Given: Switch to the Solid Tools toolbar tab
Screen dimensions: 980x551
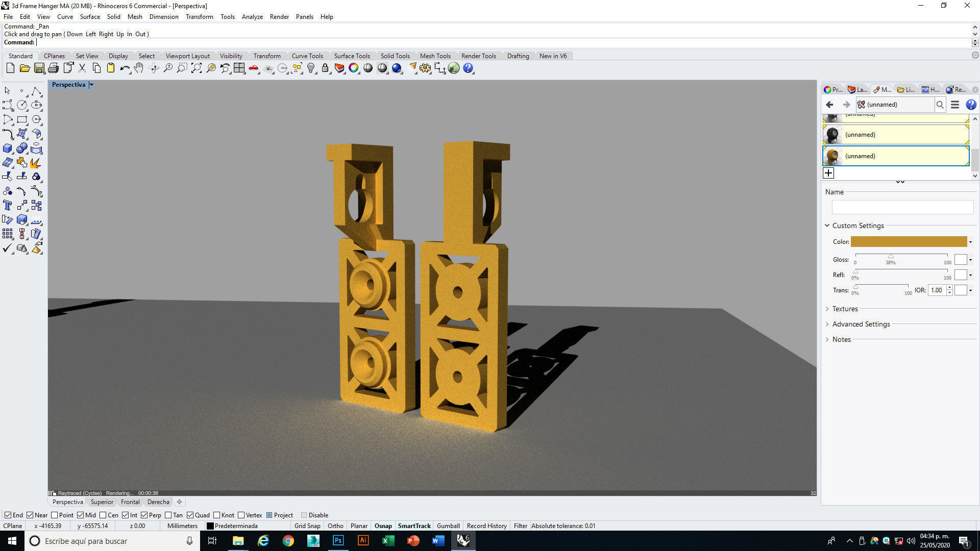Looking at the screenshot, I should (395, 56).
